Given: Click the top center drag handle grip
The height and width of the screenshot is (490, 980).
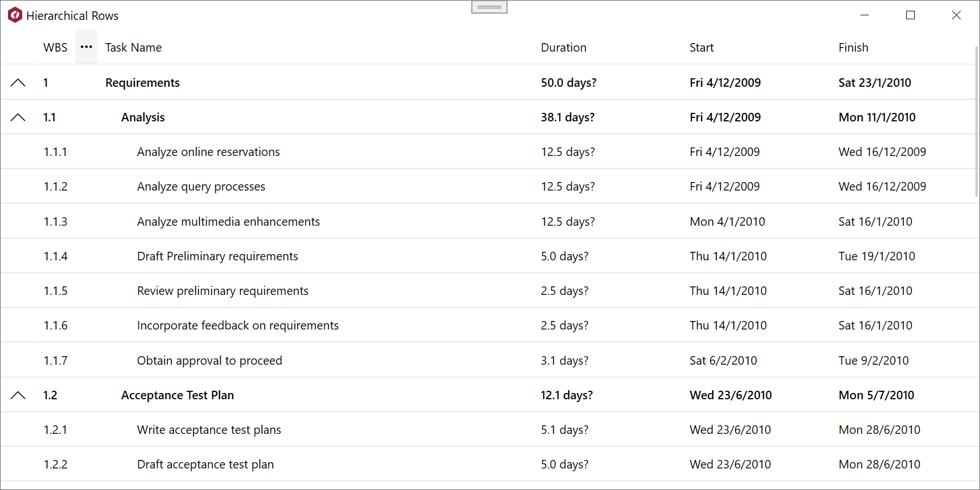Looking at the screenshot, I should coord(489,7).
